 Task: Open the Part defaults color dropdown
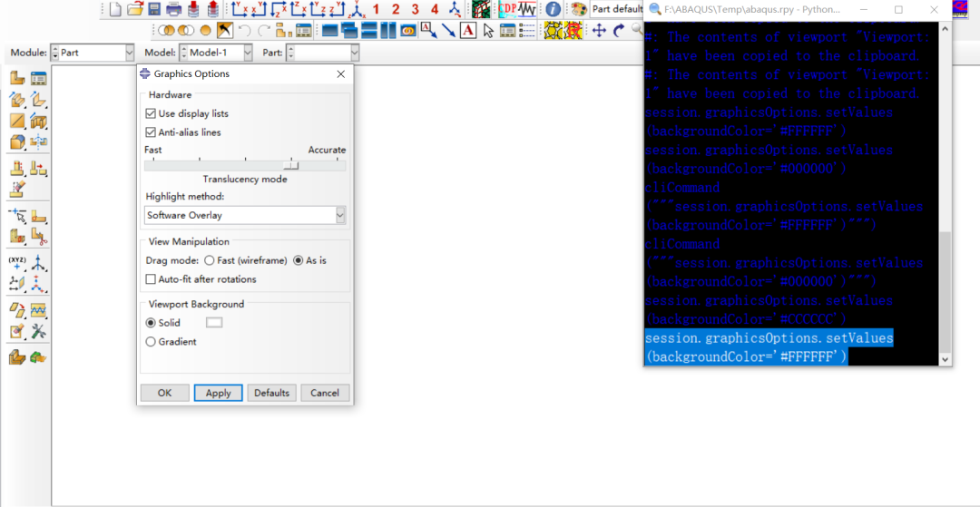[x=617, y=9]
